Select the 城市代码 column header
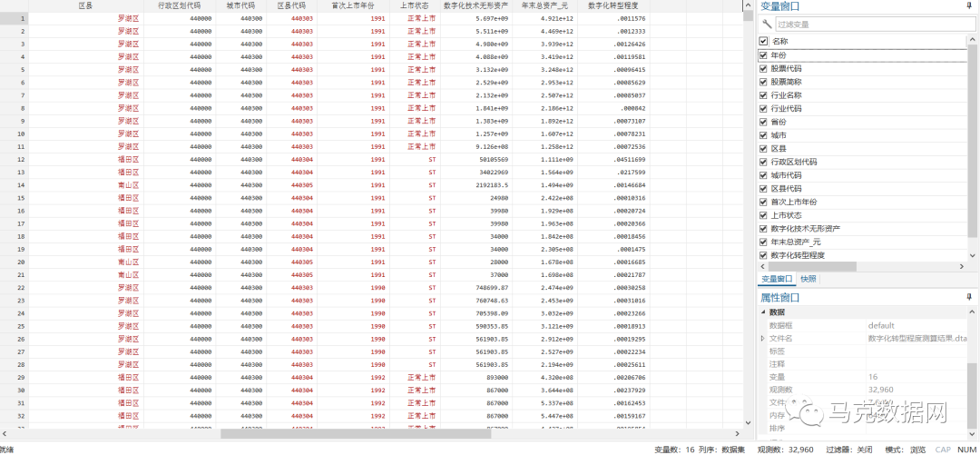 (241, 5)
